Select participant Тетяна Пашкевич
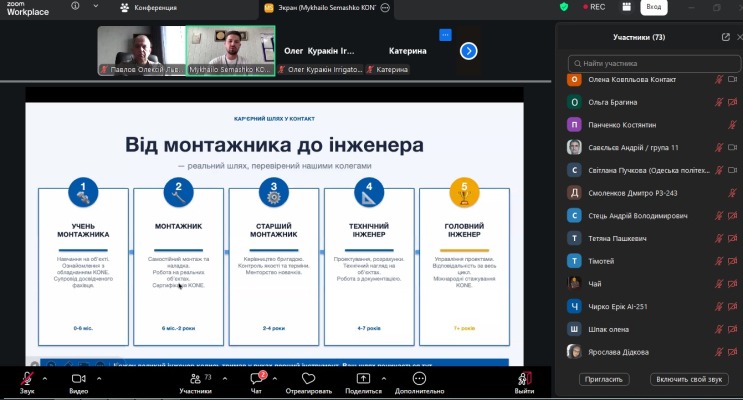 (x=653, y=239)
